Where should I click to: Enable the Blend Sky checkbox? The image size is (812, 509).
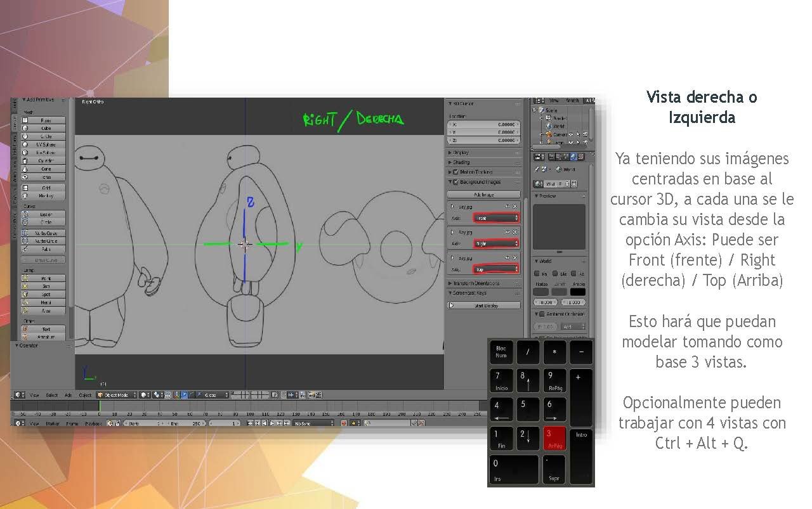(x=555, y=273)
